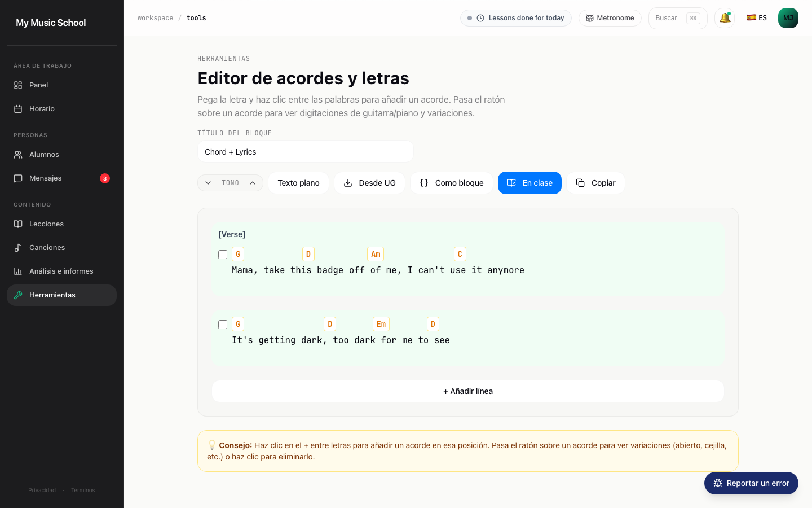Click the Lecciones book icon

18,224
